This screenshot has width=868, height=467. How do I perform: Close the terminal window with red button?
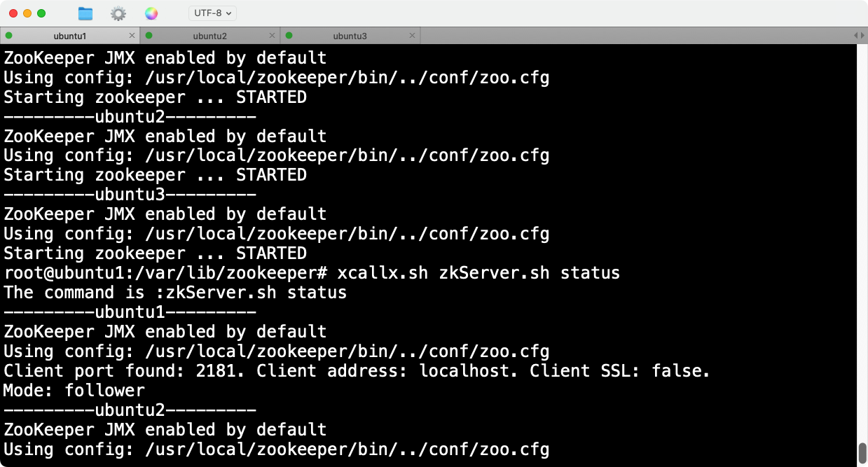[13, 13]
